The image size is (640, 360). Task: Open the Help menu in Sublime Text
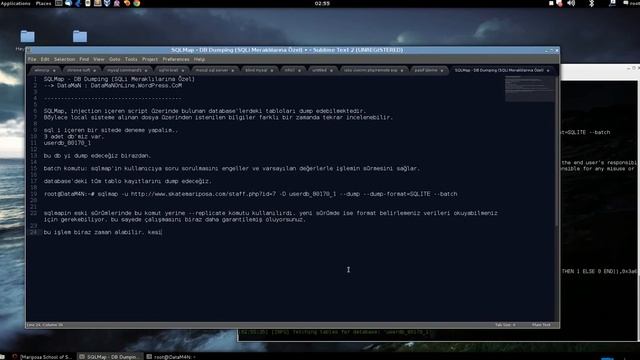[x=199, y=60]
